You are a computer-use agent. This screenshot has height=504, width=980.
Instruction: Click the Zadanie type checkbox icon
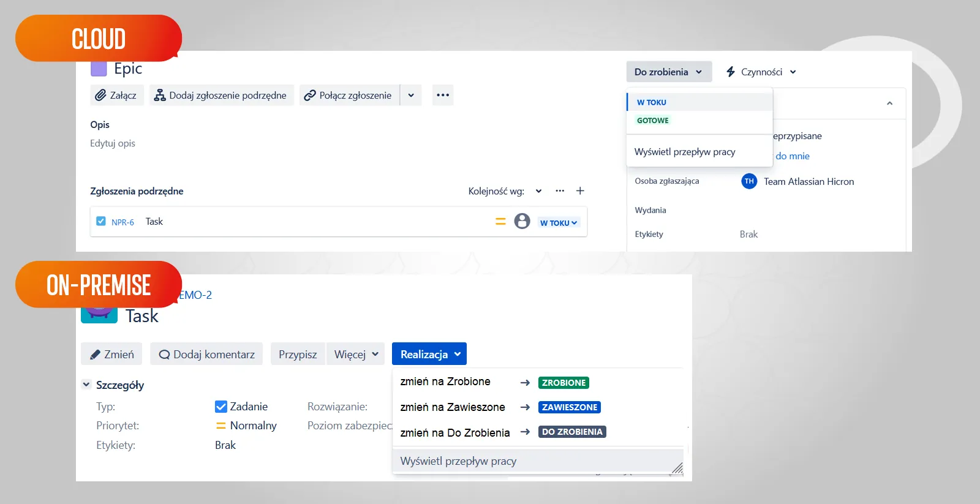221,407
